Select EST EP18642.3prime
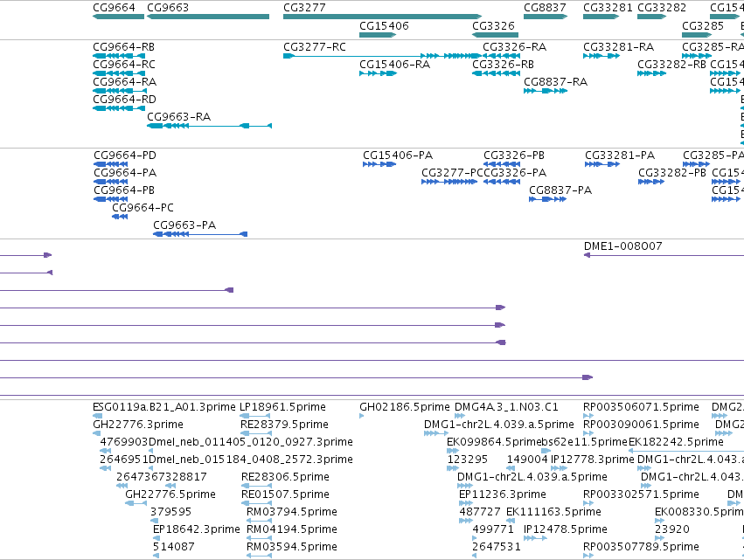This screenshot has width=744, height=560. pos(156,538)
